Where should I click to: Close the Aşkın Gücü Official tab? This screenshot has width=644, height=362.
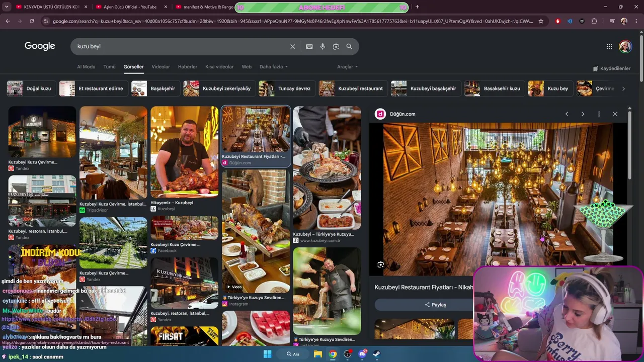[x=166, y=7]
